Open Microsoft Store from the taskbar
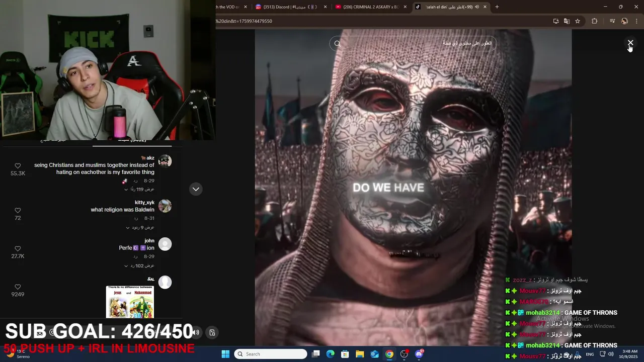 click(345, 354)
